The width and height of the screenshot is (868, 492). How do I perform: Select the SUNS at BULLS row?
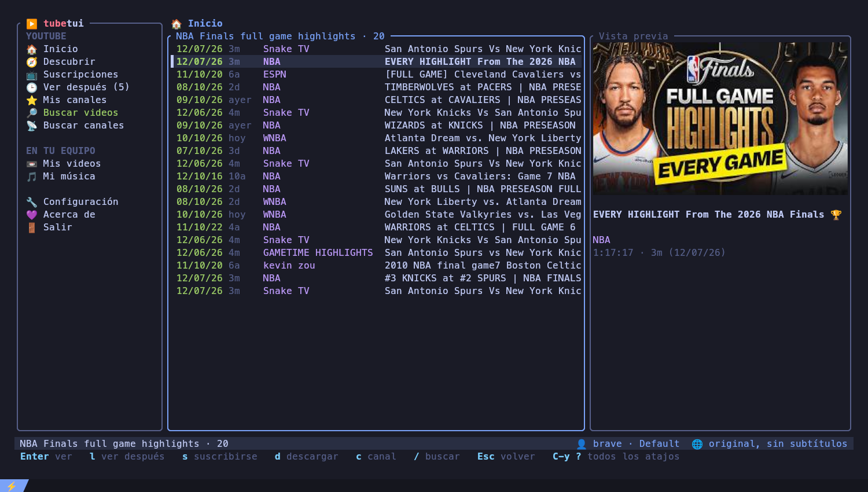tap(376, 189)
